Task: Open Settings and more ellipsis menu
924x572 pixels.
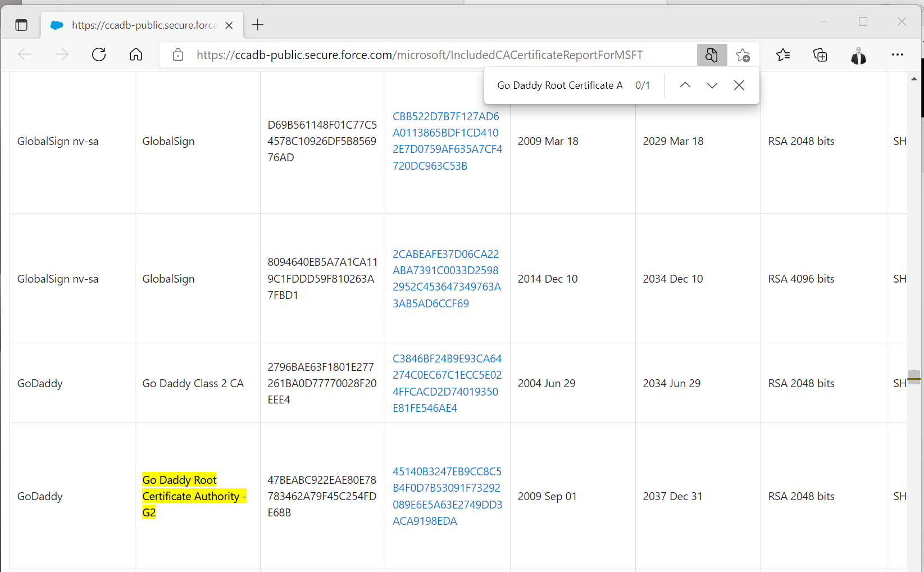Action: 897,55
